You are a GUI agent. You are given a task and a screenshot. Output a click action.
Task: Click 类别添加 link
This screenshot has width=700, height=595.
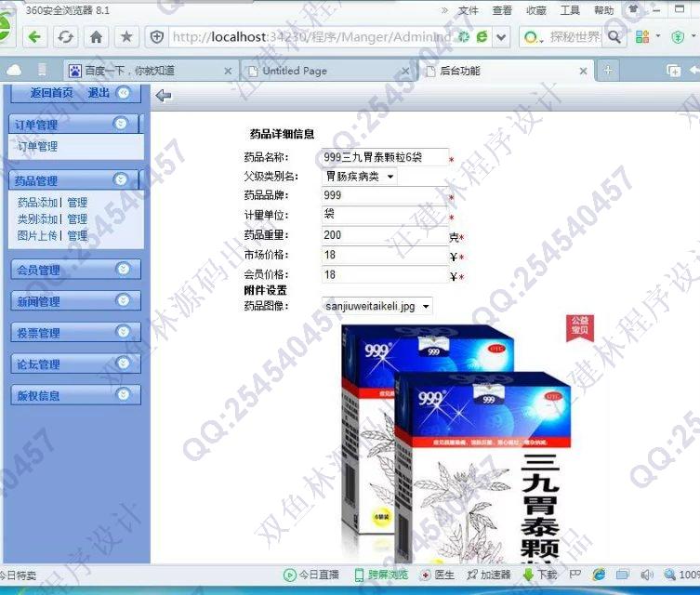37,219
